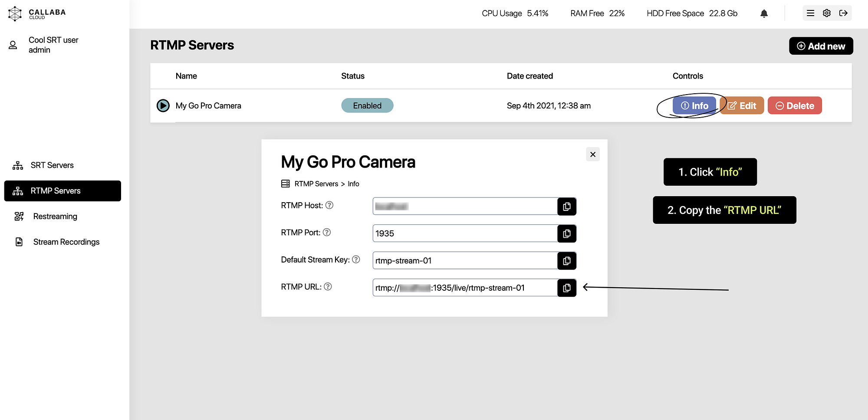Click the RTMP Port field showing 1935
This screenshot has width=868, height=420.
(465, 233)
